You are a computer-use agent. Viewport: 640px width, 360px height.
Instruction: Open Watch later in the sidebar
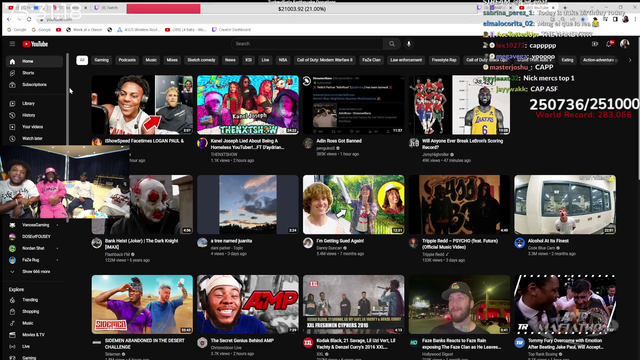pos(34,138)
